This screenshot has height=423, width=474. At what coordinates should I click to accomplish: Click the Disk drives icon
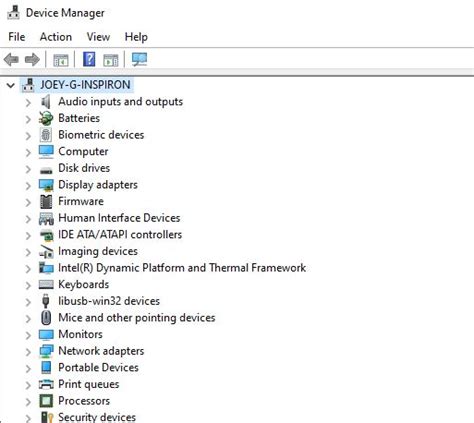(x=46, y=170)
